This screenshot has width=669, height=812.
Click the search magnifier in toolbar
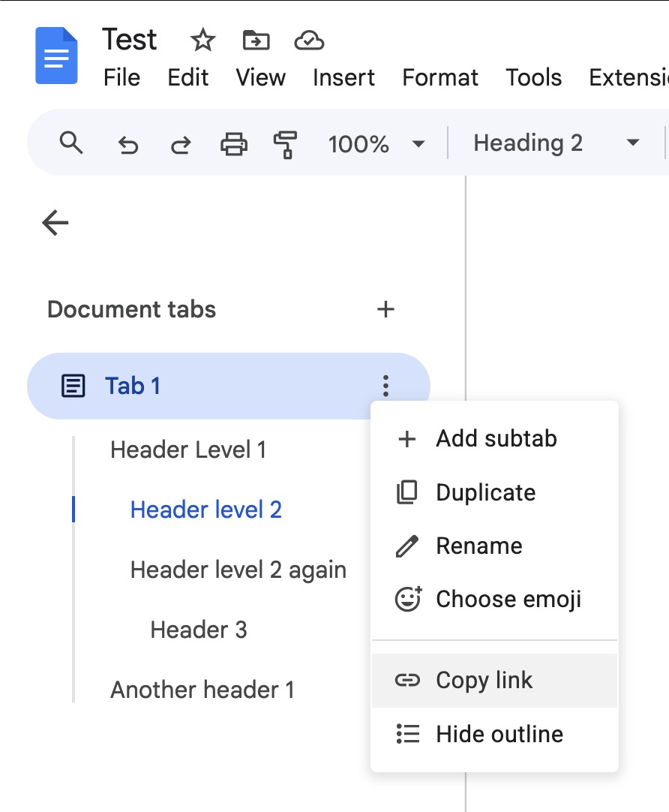tap(71, 143)
